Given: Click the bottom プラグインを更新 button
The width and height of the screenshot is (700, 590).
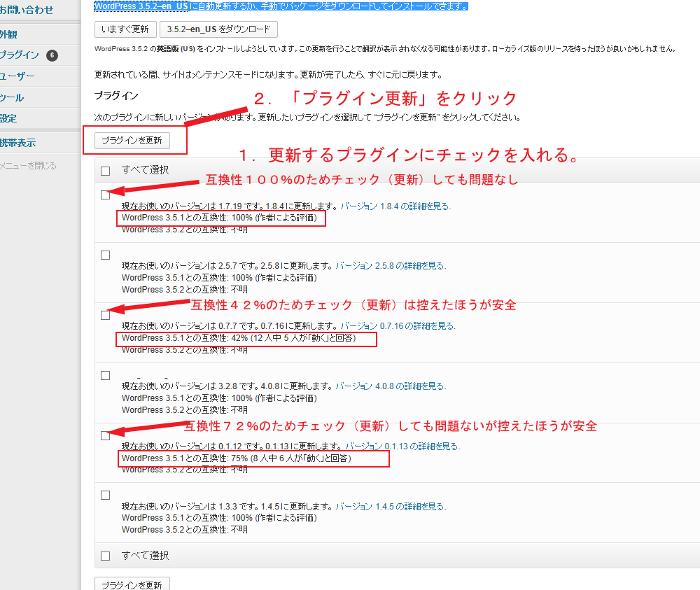Looking at the screenshot, I should (132, 584).
